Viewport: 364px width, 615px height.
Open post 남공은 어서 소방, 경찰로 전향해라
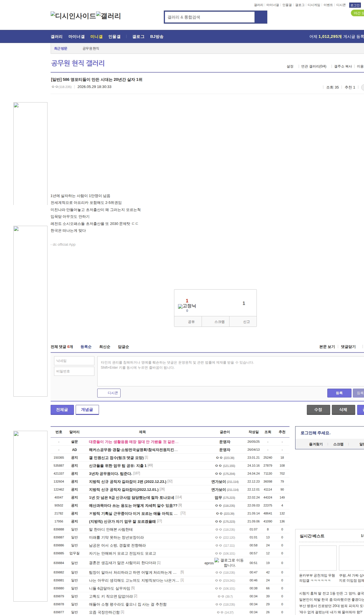tap(117, 546)
